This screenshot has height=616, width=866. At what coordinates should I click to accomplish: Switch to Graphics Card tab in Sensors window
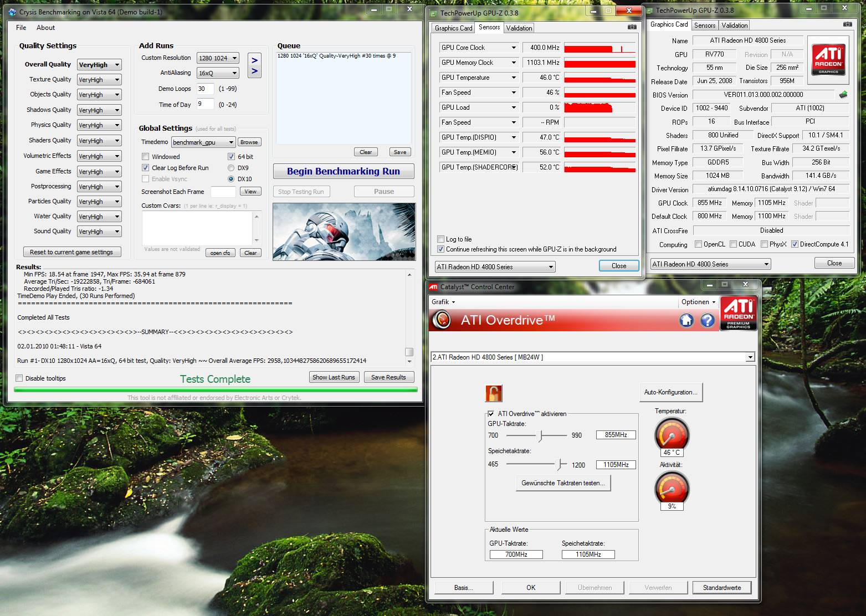tap(453, 28)
